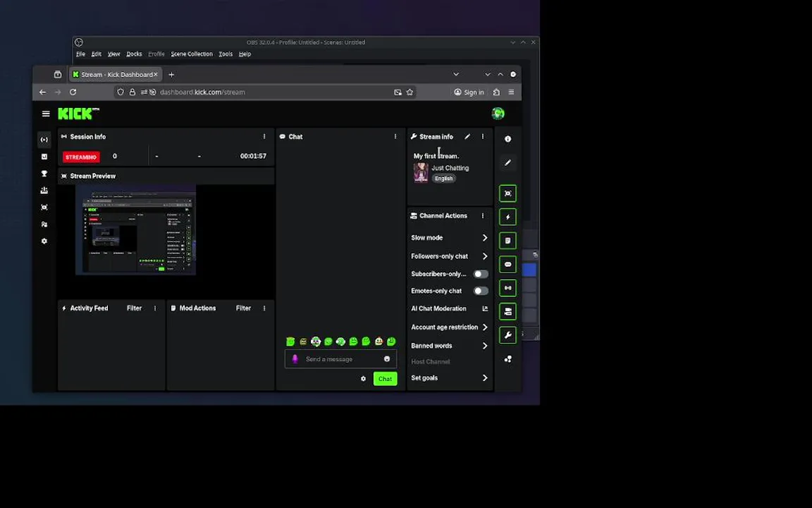
Task: Open the browser extensions icon
Action: pyautogui.click(x=496, y=92)
